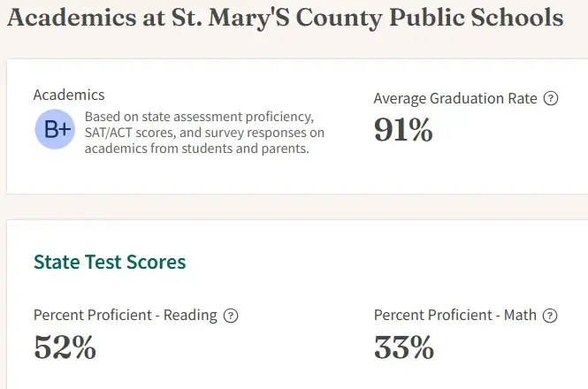This screenshot has width=588, height=389.
Task: Open the Average Graduation Rate help icon
Action: pyautogui.click(x=551, y=99)
